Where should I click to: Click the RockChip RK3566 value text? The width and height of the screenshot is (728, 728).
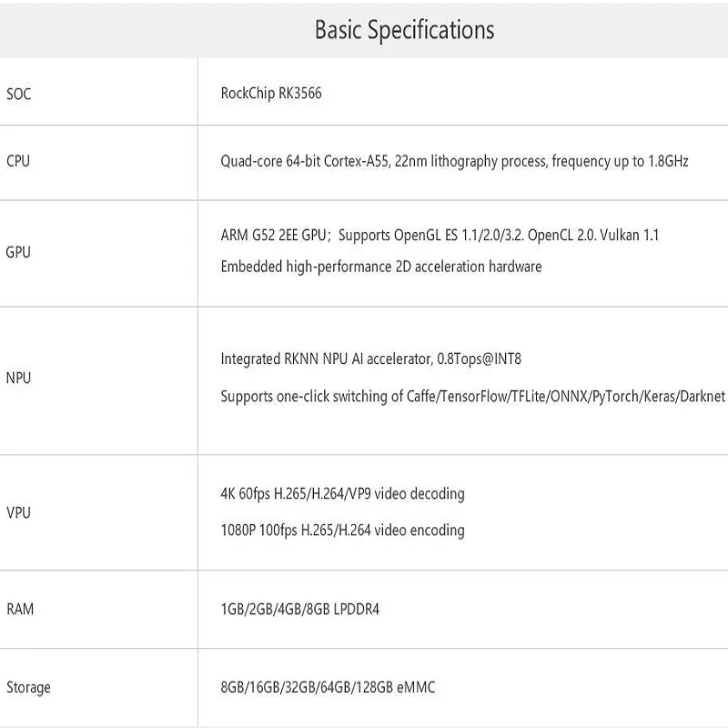coord(270,93)
